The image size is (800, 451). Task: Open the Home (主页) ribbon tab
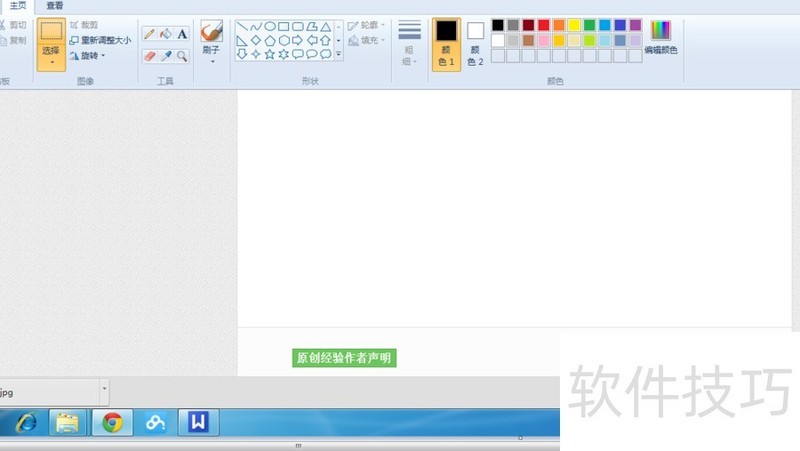(18, 6)
